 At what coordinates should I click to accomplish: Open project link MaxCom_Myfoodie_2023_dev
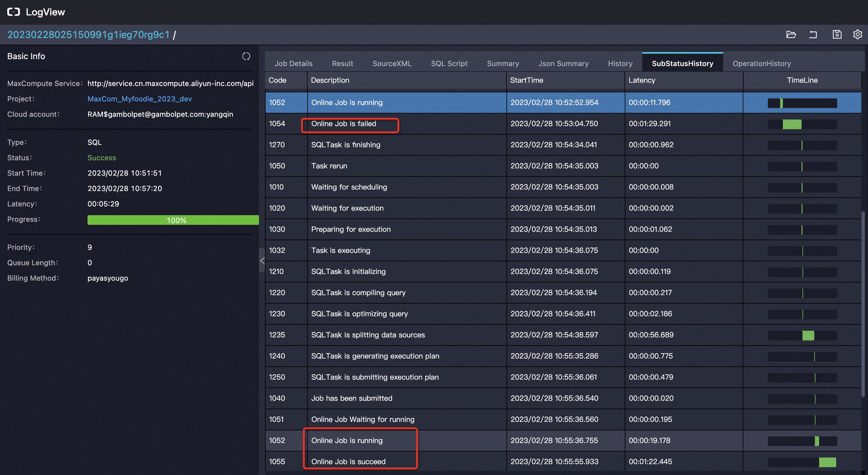pos(139,99)
